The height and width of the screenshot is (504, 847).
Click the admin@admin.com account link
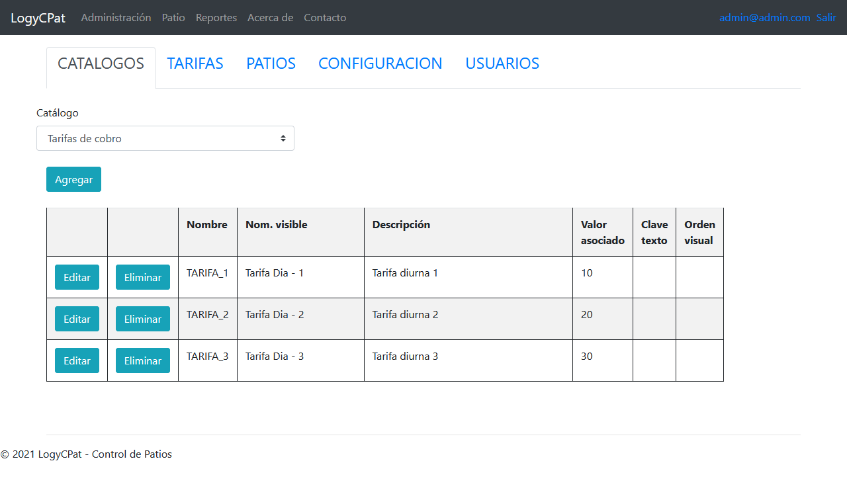coord(765,18)
